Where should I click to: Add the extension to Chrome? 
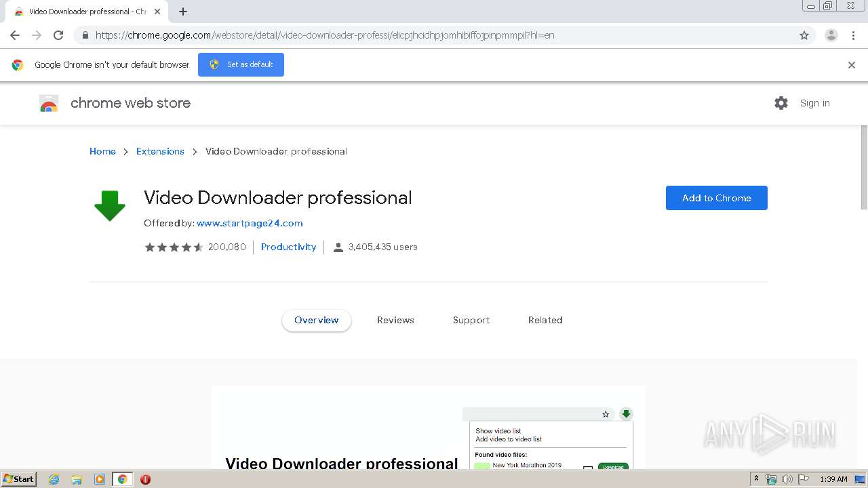click(717, 198)
